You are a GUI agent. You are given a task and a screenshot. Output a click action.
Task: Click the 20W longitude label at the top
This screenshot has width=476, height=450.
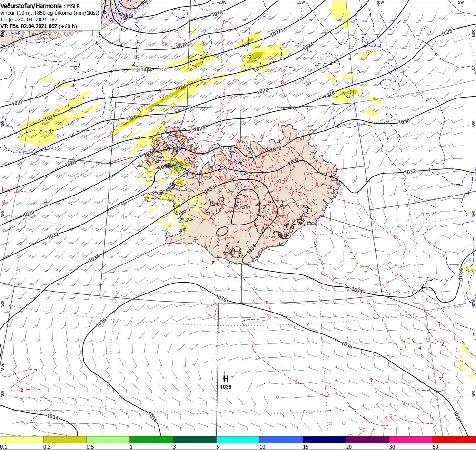tap(222, 2)
